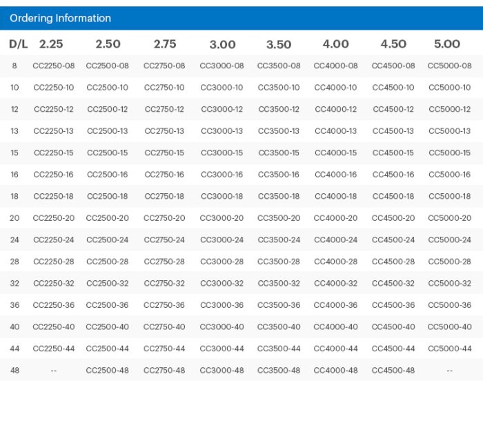
Task: Click part number CC4000-16
Action: click(335, 175)
